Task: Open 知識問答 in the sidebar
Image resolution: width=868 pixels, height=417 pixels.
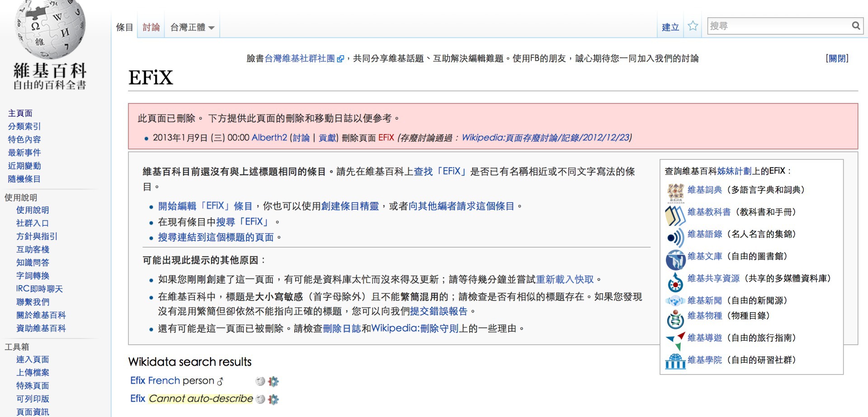Action: [33, 262]
